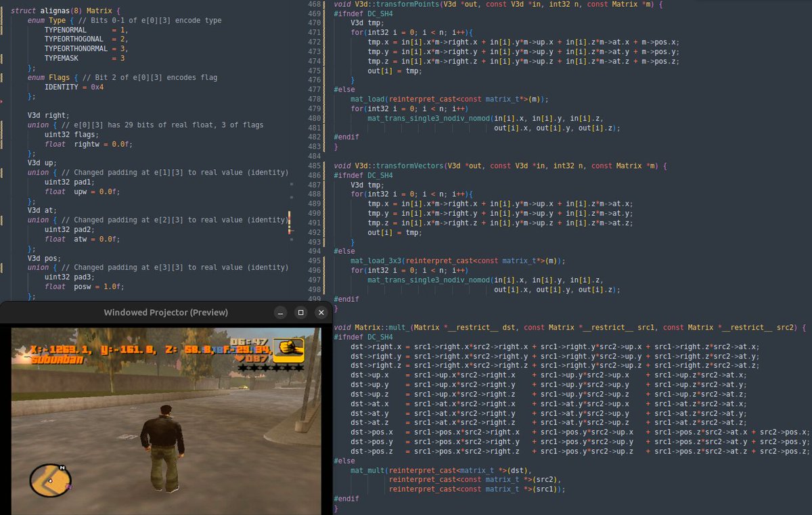Click the 'uint32 pad1;' line

tap(69, 182)
